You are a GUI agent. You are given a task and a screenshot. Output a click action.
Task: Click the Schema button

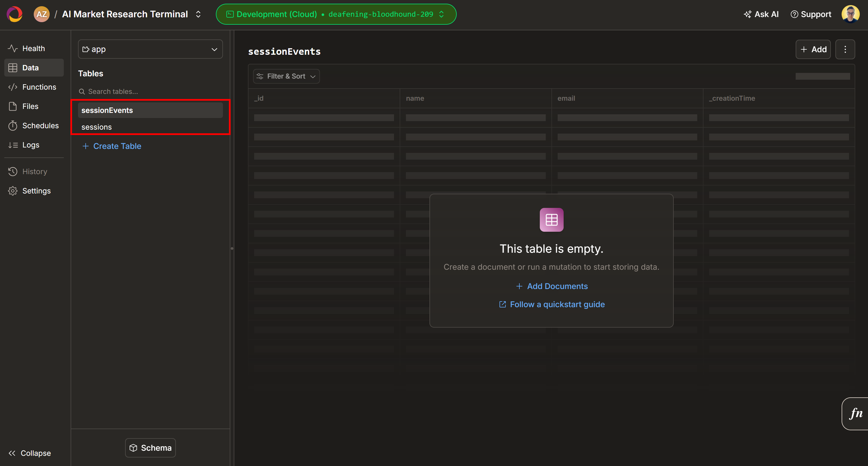(x=150, y=448)
